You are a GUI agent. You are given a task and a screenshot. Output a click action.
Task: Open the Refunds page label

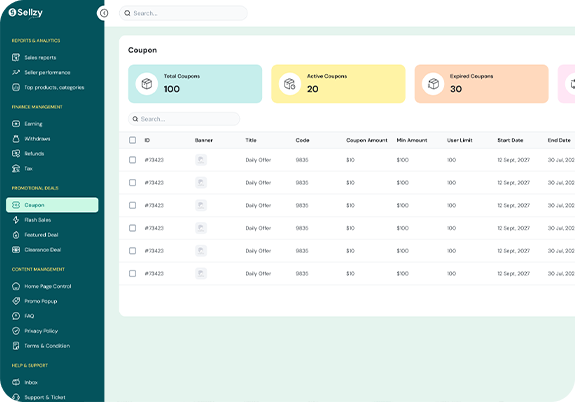tap(34, 154)
